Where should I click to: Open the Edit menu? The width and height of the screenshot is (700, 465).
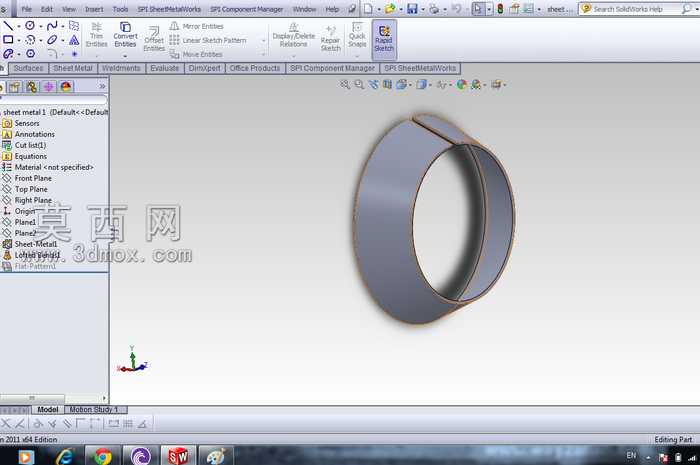46,9
